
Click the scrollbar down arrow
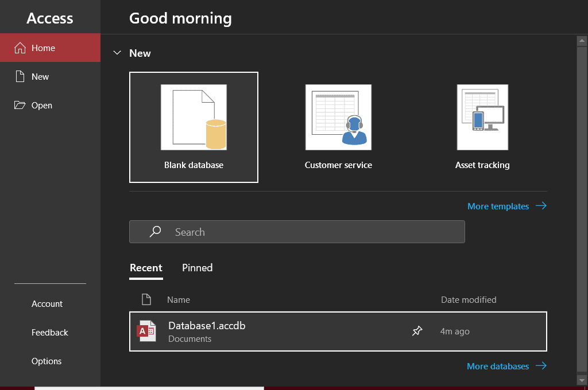coord(581,380)
